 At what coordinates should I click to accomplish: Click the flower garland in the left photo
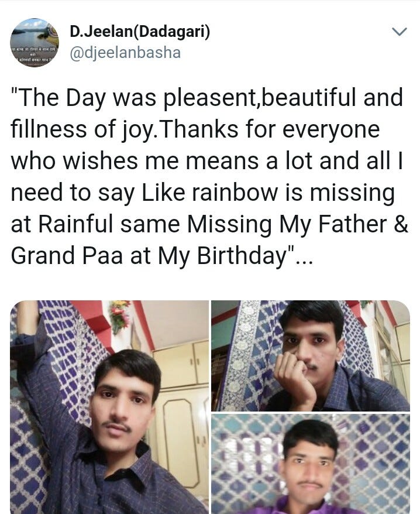coord(119,316)
